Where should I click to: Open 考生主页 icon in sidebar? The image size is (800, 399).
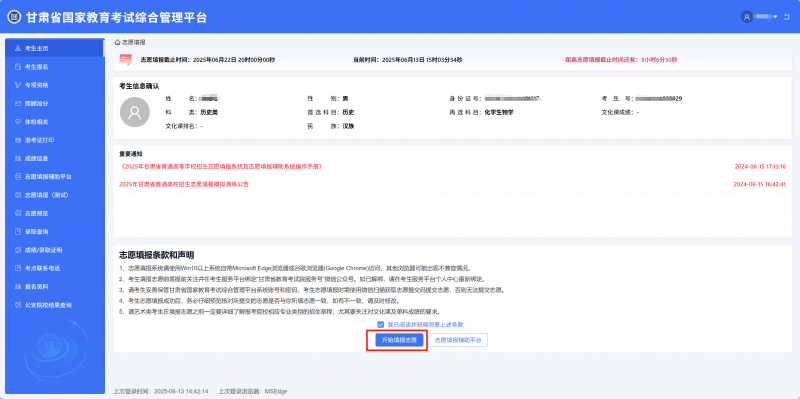18,48
